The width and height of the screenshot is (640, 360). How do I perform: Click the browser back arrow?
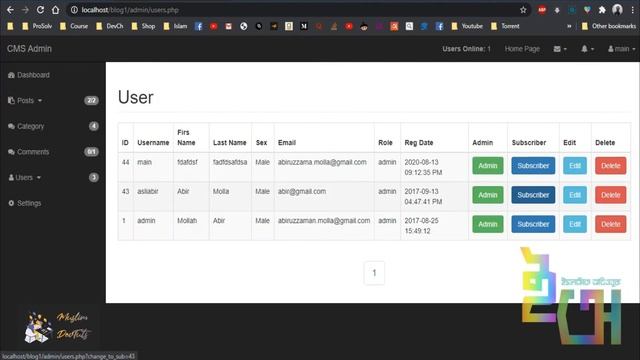click(10, 10)
